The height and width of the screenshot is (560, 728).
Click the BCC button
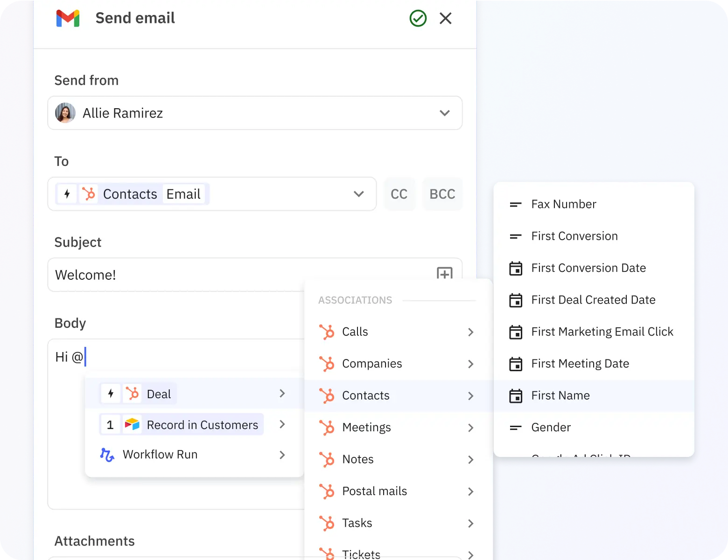442,194
